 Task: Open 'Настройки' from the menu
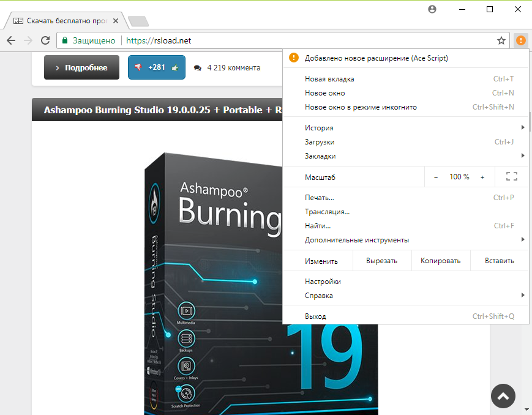(405, 282)
